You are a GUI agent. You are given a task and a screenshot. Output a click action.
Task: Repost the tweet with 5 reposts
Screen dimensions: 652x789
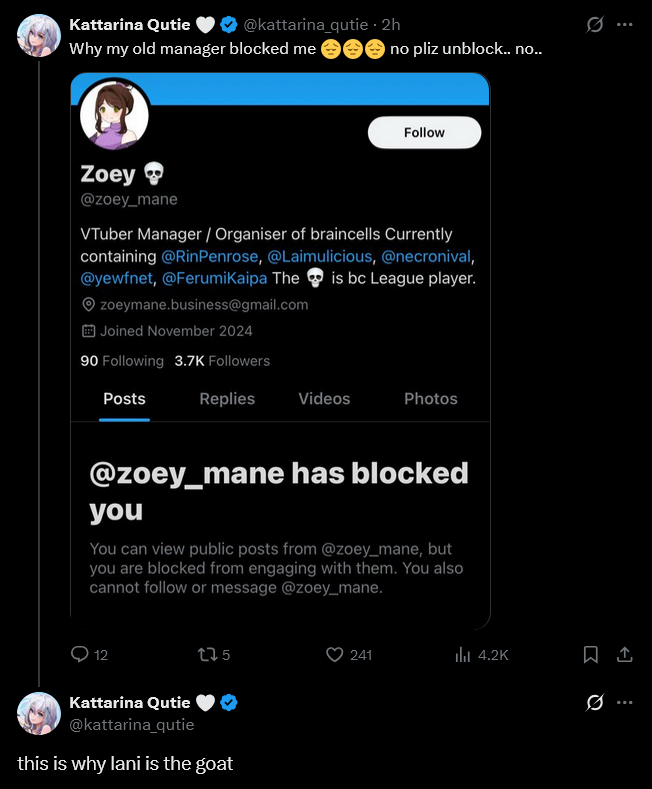point(208,654)
